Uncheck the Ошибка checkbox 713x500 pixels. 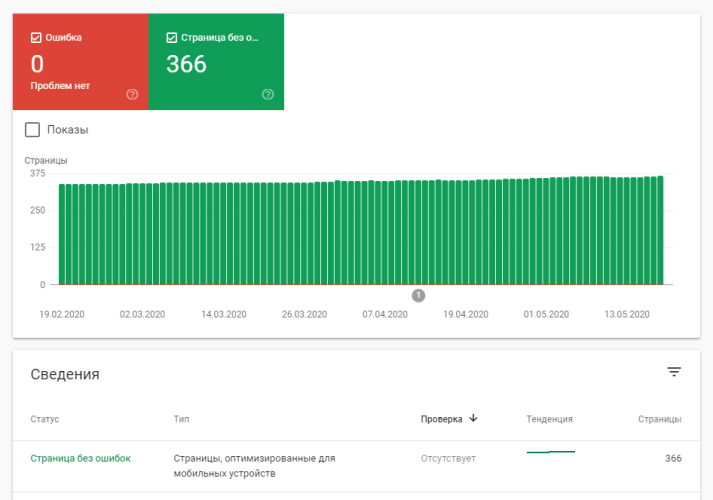[x=36, y=38]
